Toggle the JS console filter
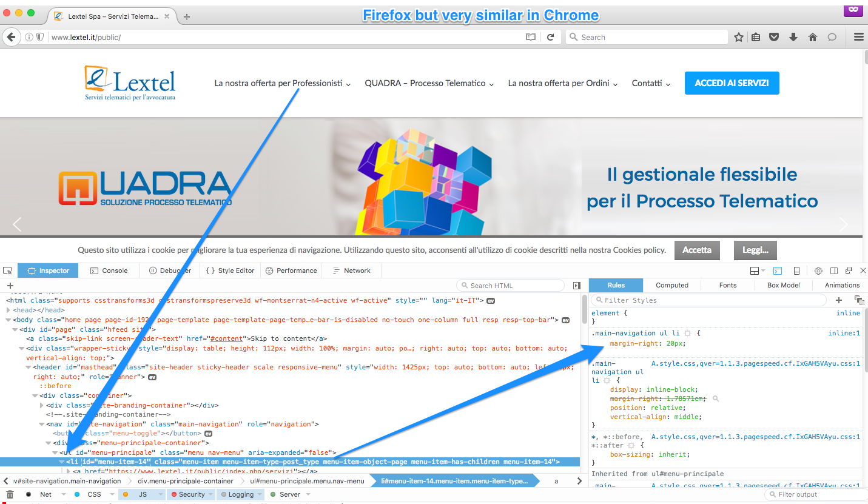This screenshot has width=868, height=504. pos(142,494)
